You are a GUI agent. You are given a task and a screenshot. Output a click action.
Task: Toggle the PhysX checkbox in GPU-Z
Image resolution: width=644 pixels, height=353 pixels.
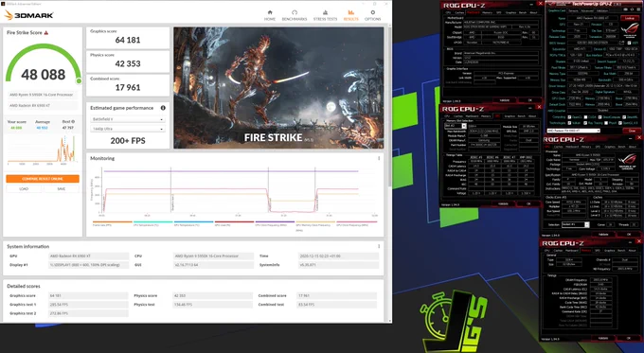pos(607,123)
